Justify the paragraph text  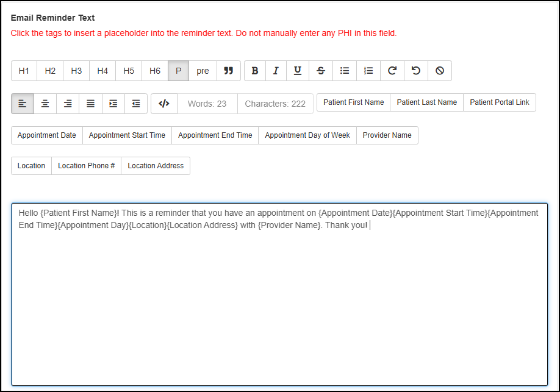click(x=90, y=103)
